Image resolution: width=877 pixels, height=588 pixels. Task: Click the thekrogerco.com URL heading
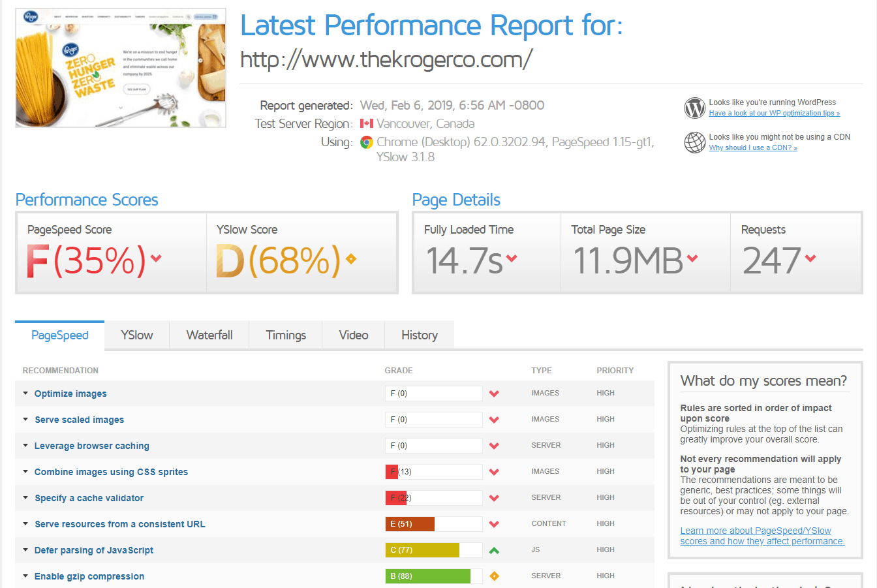[x=386, y=59]
